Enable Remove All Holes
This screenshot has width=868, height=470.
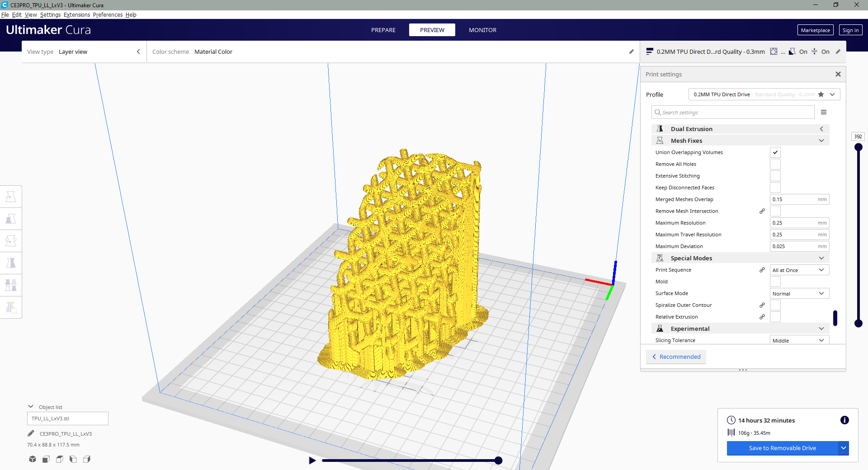(775, 164)
